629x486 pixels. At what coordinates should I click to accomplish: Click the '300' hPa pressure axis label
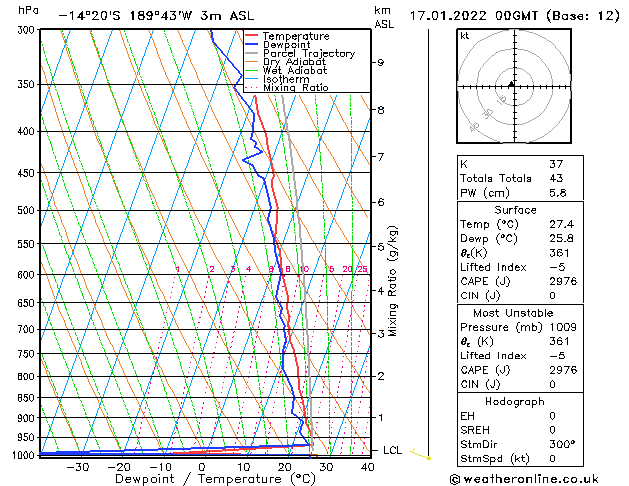pyautogui.click(x=28, y=30)
